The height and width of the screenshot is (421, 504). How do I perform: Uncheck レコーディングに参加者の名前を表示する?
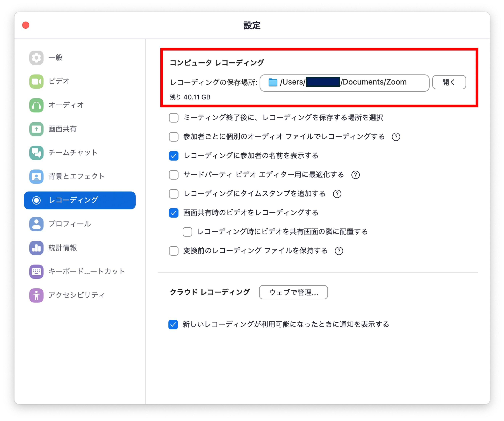(173, 156)
